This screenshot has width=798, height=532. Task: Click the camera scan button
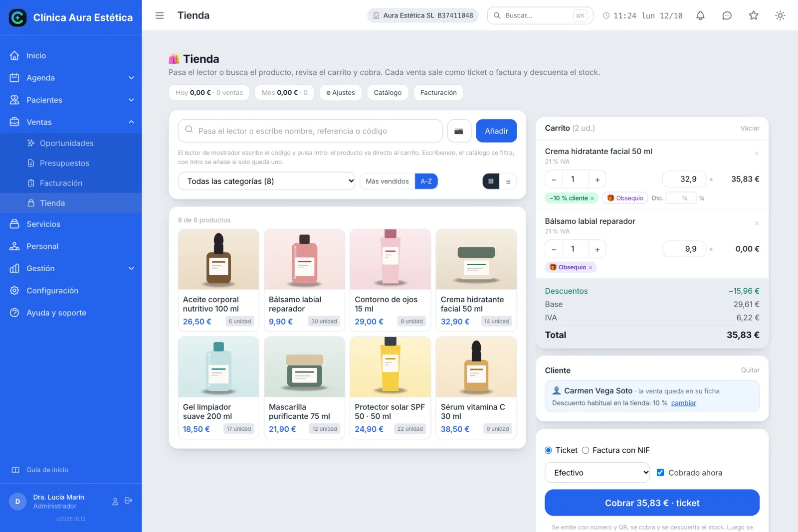(x=459, y=131)
